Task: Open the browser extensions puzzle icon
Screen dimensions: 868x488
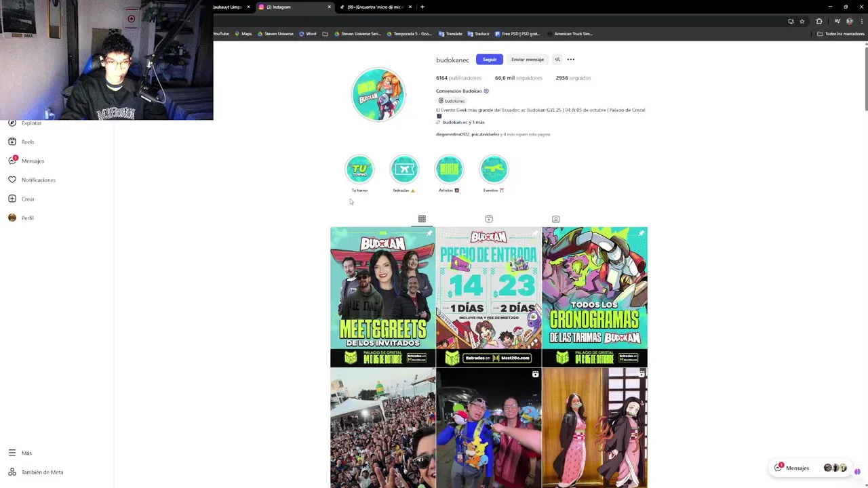Action: tap(818, 21)
